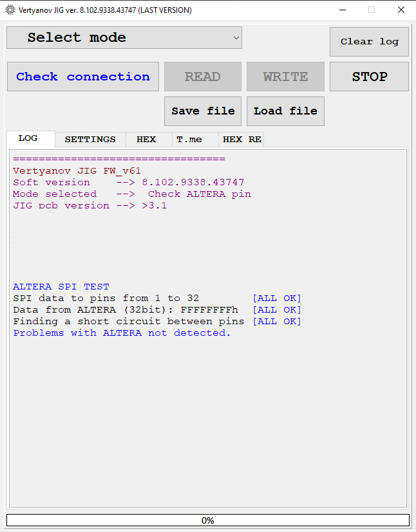Open the Select mode dropdown
The width and height of the screenshot is (416, 532).
(124, 38)
